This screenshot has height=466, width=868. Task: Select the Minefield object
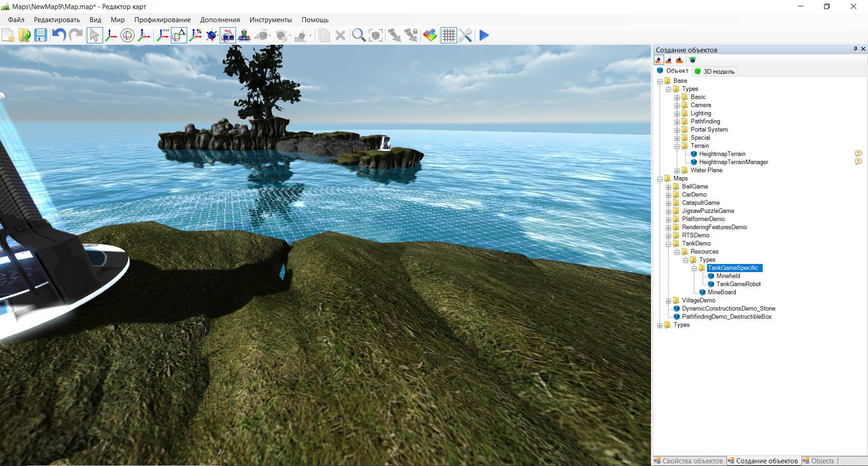point(728,276)
